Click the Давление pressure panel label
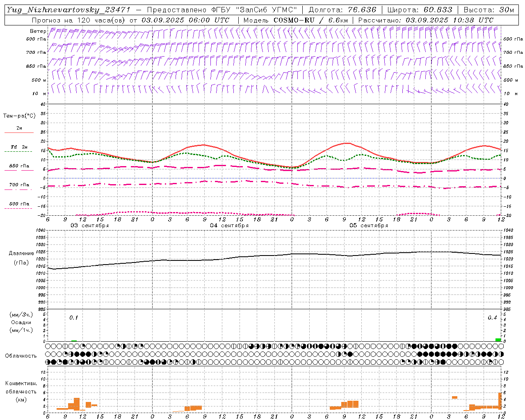The height and width of the screenshot is (420, 525). point(21,253)
